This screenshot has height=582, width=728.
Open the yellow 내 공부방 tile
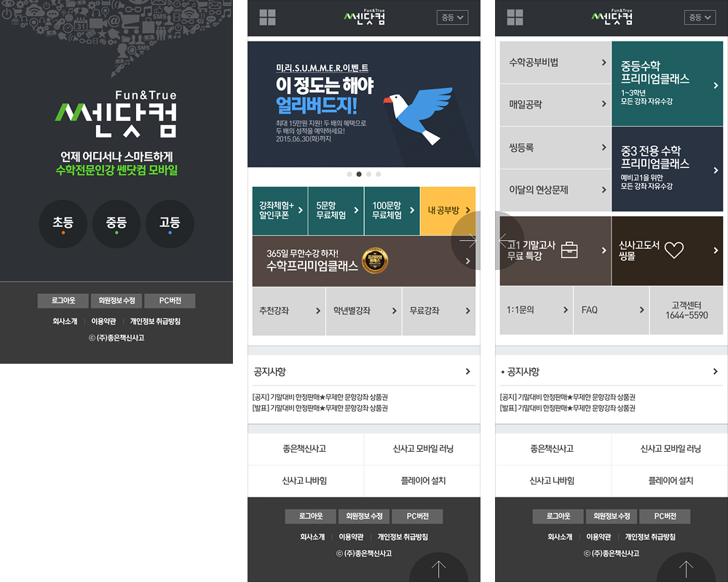tap(448, 211)
